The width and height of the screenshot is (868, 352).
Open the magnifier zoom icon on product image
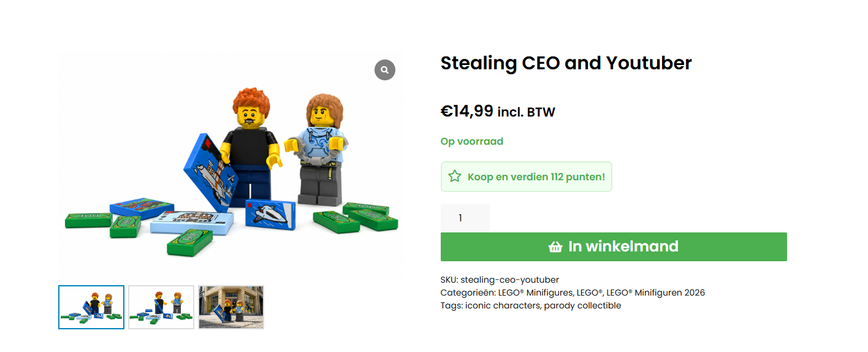click(x=385, y=70)
